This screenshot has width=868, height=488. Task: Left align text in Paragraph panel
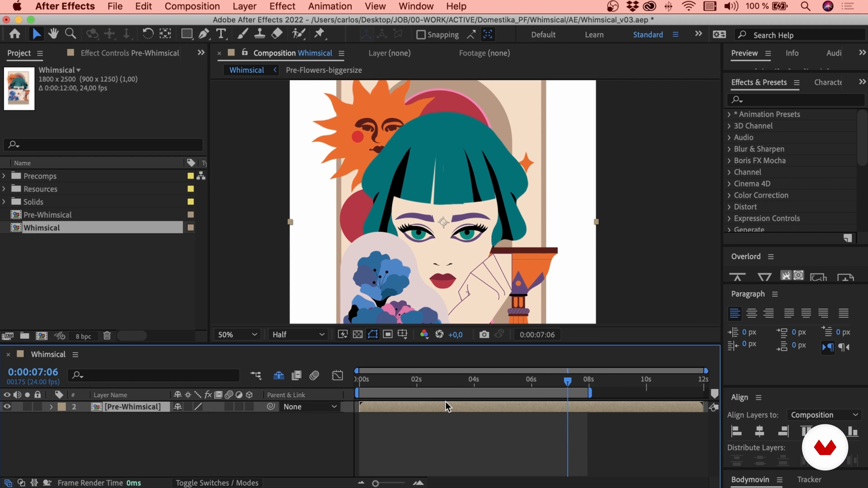click(735, 313)
